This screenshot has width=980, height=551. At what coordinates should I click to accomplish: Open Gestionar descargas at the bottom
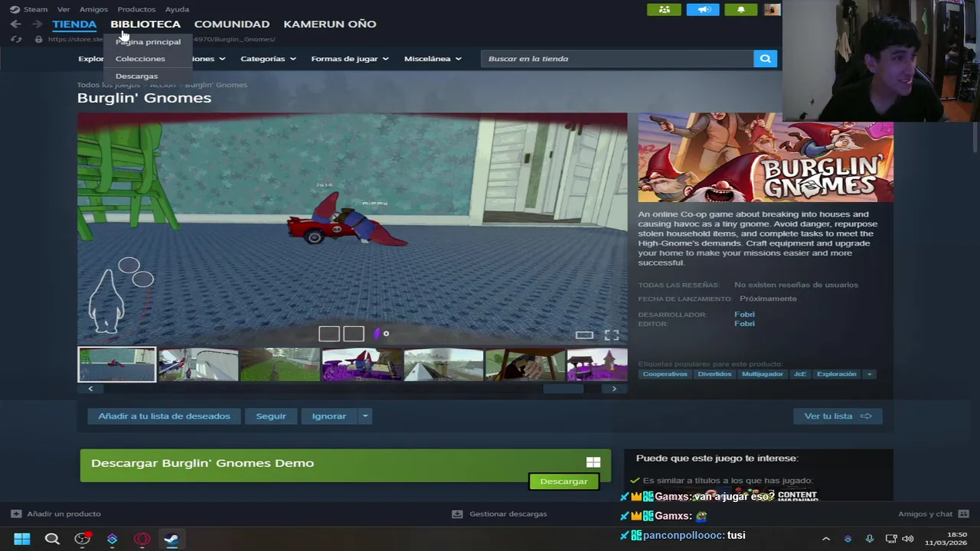pos(499,514)
